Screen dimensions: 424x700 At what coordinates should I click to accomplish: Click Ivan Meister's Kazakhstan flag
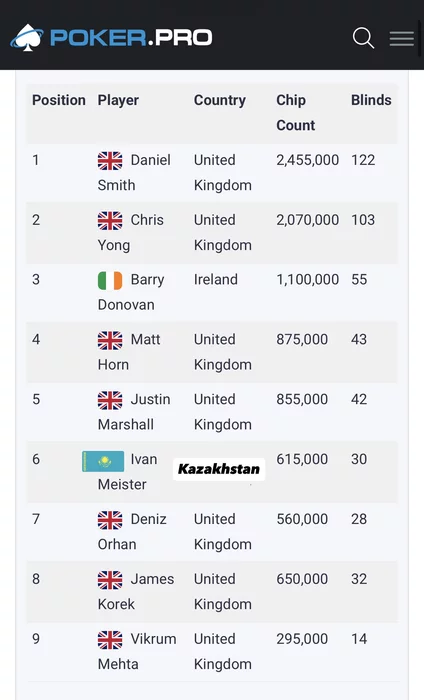pyautogui.click(x=103, y=461)
